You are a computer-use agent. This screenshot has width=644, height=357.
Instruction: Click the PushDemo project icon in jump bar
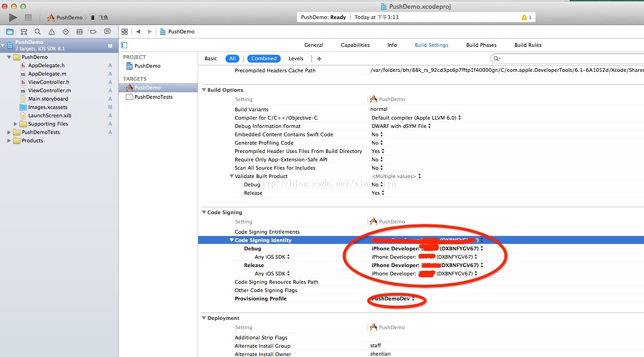pos(163,32)
